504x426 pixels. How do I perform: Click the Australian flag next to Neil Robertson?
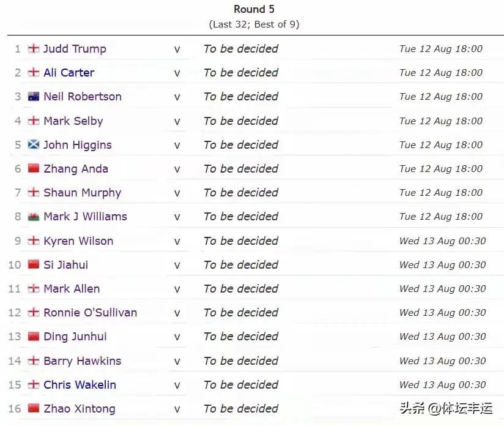coord(34,96)
